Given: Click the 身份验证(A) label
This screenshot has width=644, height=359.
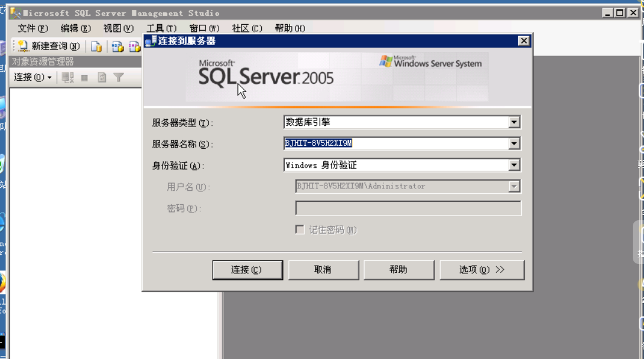Looking at the screenshot, I should [x=178, y=166].
